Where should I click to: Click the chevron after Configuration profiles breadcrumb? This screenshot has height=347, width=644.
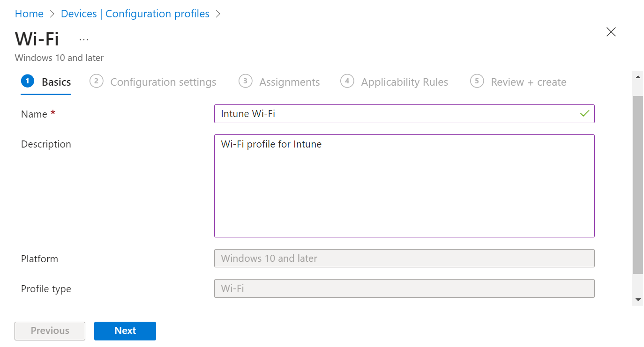[x=218, y=14]
